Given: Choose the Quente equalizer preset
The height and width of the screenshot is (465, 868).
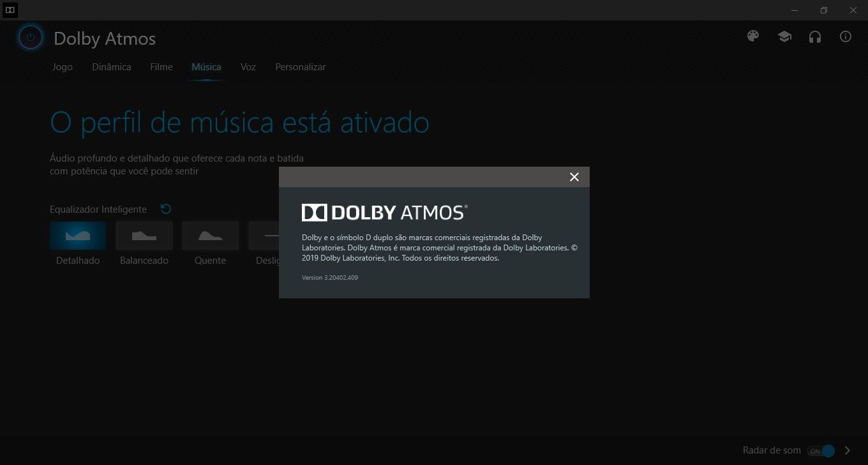Looking at the screenshot, I should (210, 236).
